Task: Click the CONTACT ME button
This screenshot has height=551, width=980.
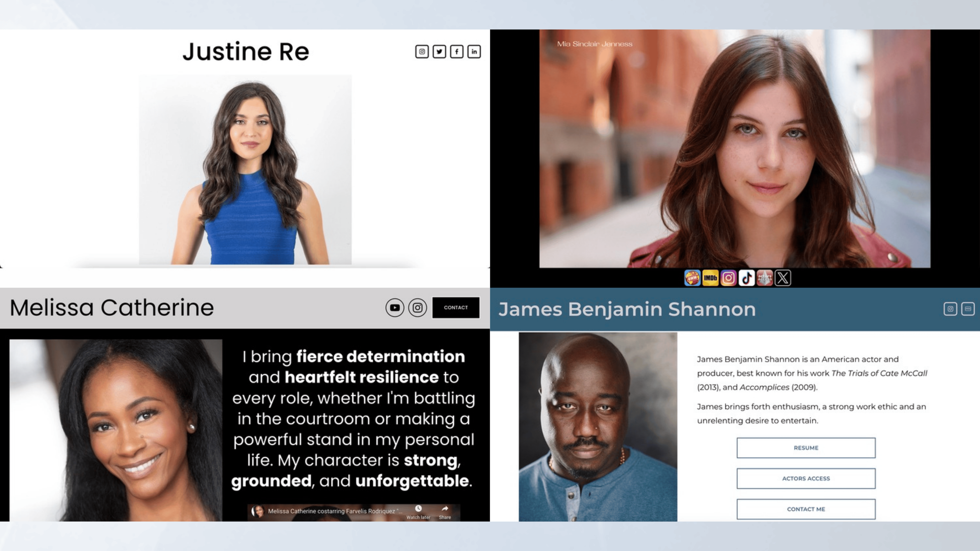Action: pyautogui.click(x=806, y=509)
